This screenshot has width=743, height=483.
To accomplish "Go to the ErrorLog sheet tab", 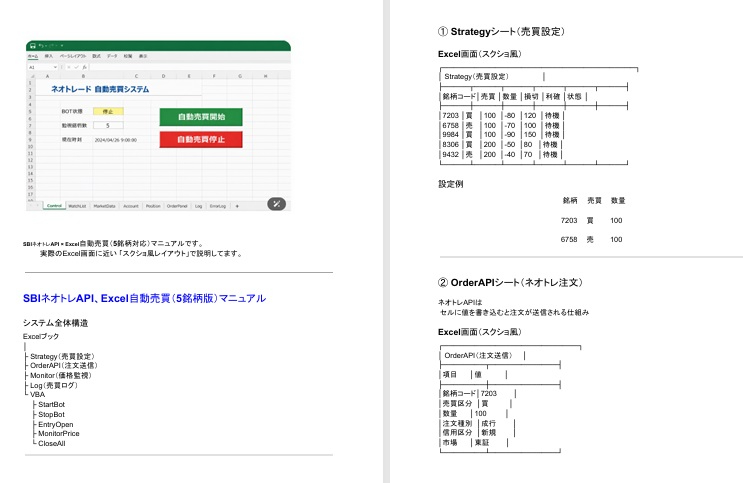I will click(217, 205).
